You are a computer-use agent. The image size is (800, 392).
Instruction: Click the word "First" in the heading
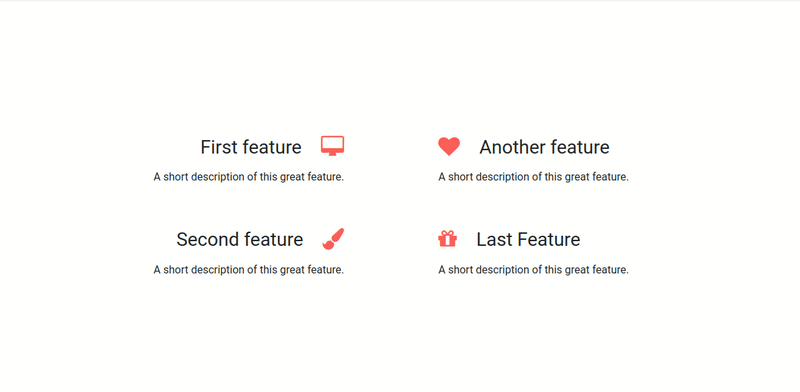(x=219, y=147)
